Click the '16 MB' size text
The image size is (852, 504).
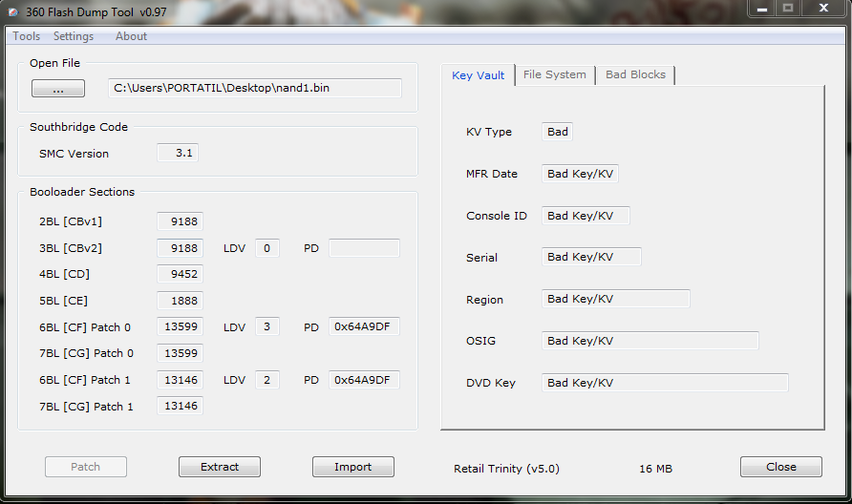click(x=655, y=469)
